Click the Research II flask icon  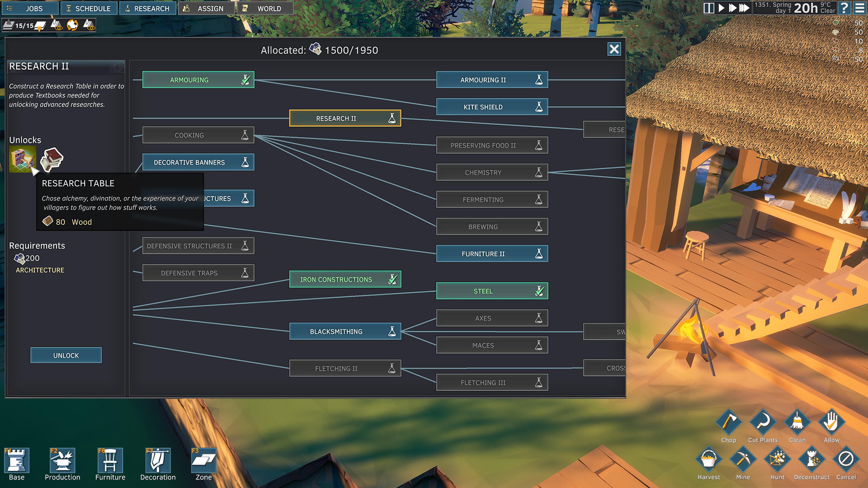(x=392, y=118)
